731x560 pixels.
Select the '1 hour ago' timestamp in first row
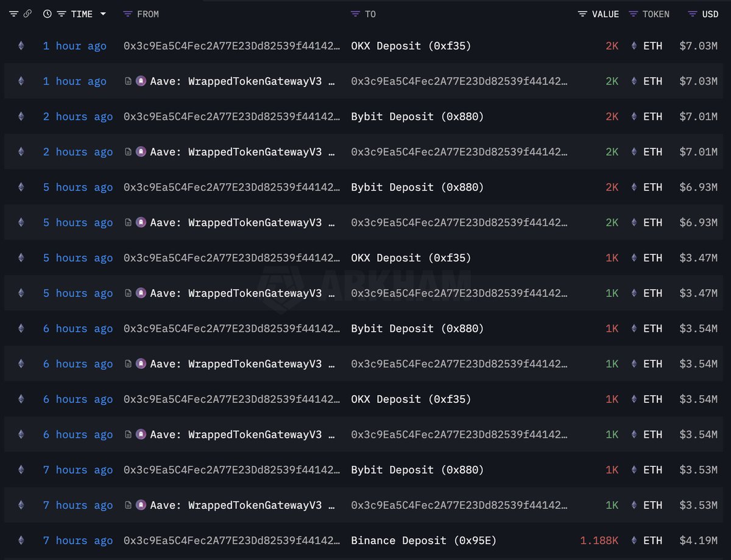[74, 46]
